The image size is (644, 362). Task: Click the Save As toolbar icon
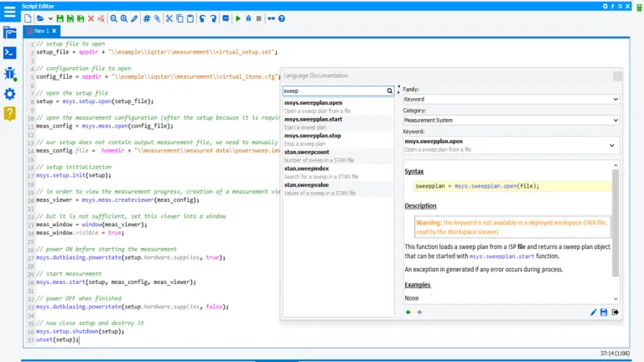pos(70,18)
